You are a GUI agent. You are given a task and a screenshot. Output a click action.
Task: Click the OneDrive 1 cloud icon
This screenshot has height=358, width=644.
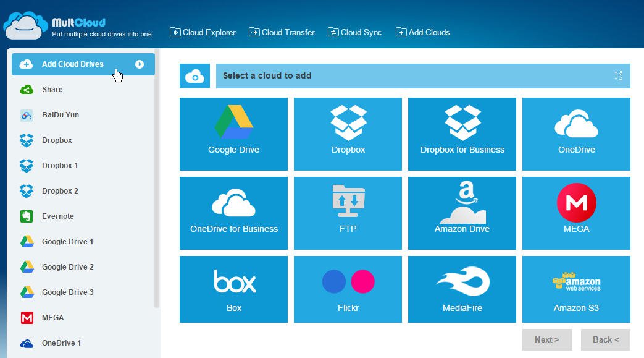tap(27, 344)
